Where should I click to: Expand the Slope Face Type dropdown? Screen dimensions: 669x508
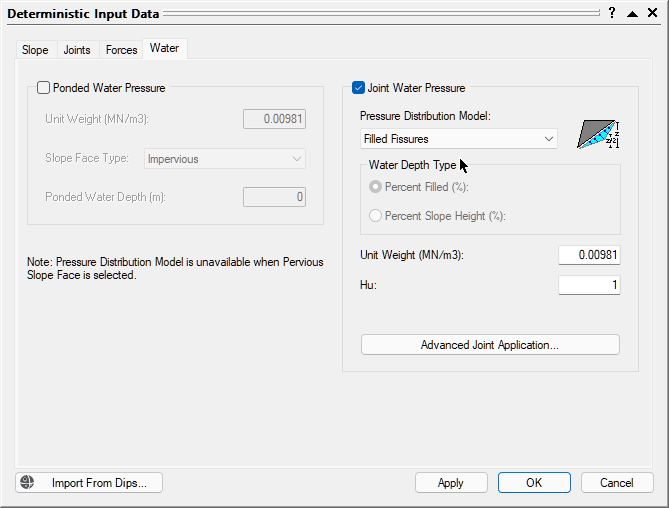pos(225,159)
